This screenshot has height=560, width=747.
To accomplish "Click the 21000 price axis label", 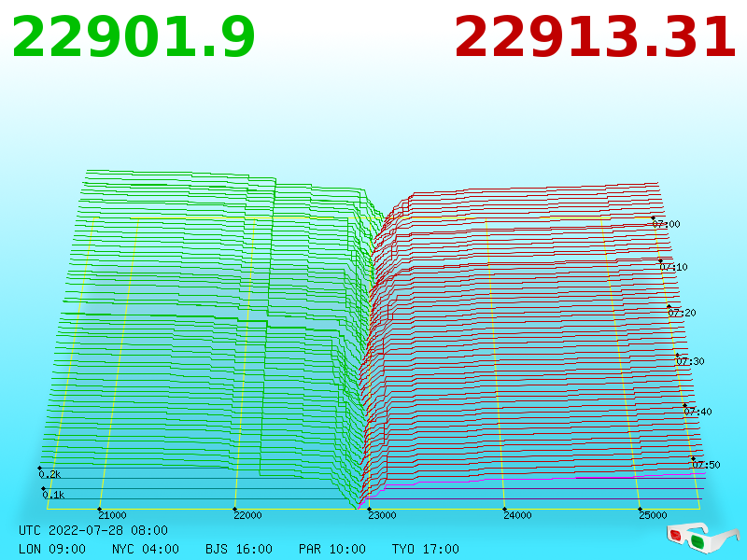I will click(x=112, y=515).
